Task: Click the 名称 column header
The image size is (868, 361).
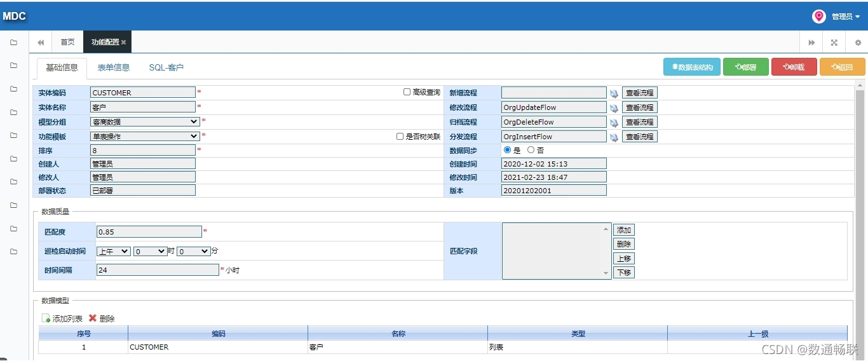Action: tap(398, 334)
